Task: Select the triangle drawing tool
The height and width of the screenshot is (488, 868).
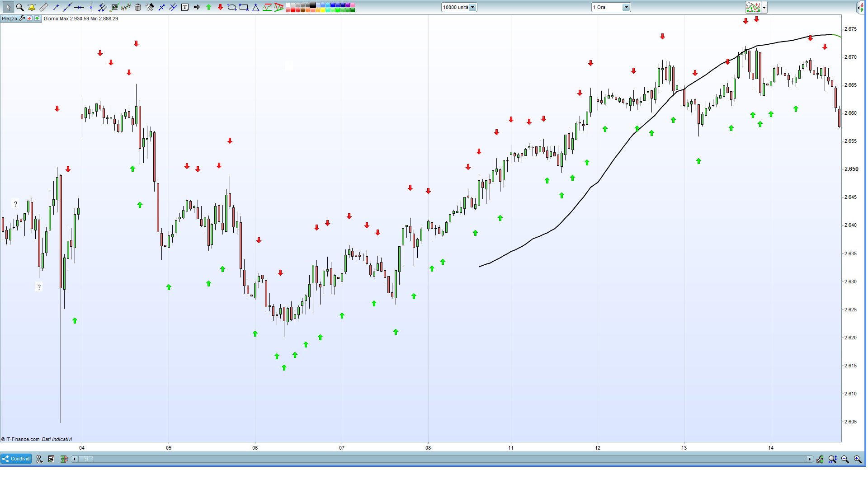Action: [x=255, y=7]
